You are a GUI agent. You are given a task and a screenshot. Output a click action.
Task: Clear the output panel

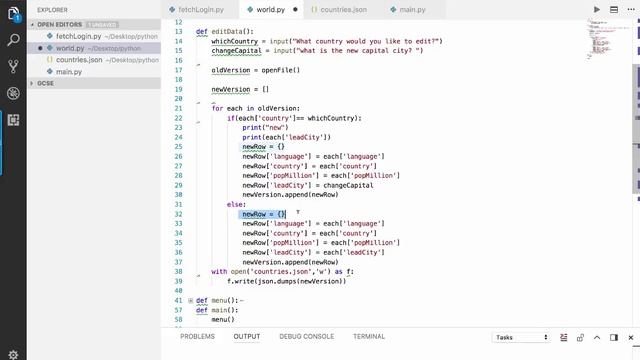coord(564,338)
